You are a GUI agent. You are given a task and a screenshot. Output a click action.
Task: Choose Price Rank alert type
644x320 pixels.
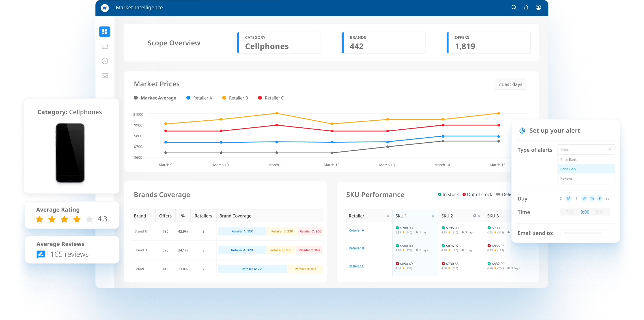pos(586,160)
